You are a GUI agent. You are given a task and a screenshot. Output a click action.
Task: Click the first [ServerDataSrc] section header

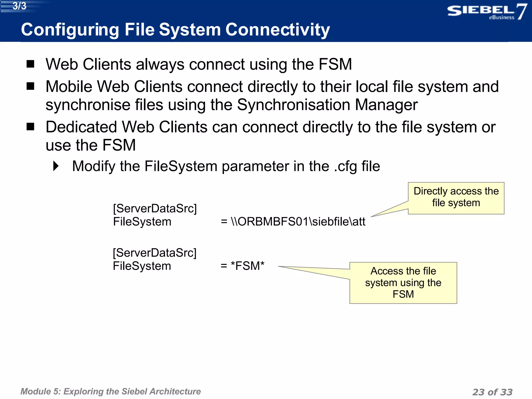[155, 208]
